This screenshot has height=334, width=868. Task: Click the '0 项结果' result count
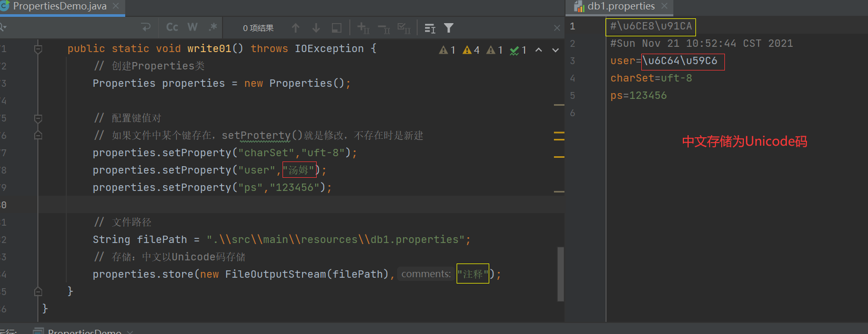[258, 28]
